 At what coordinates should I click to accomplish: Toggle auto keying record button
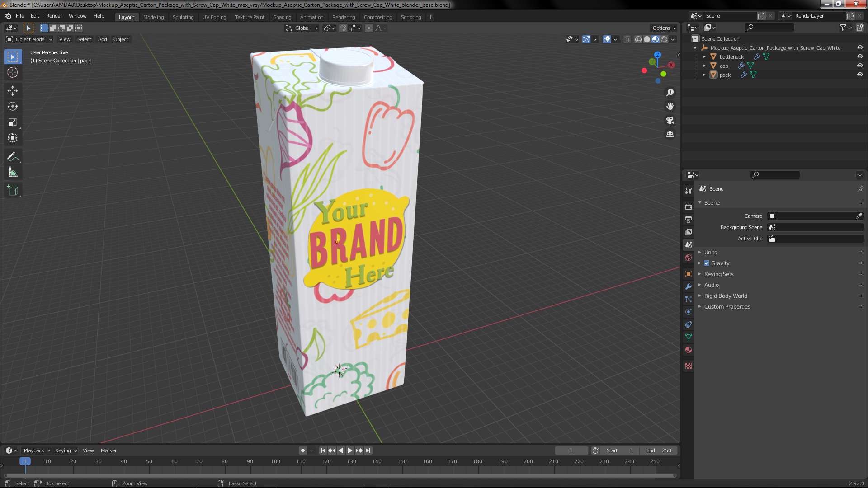pos(302,450)
